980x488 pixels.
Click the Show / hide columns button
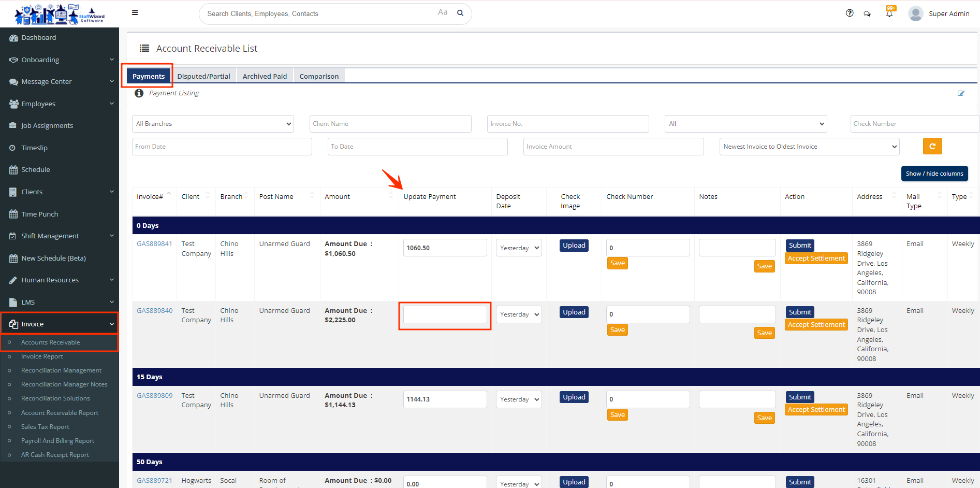tap(934, 174)
